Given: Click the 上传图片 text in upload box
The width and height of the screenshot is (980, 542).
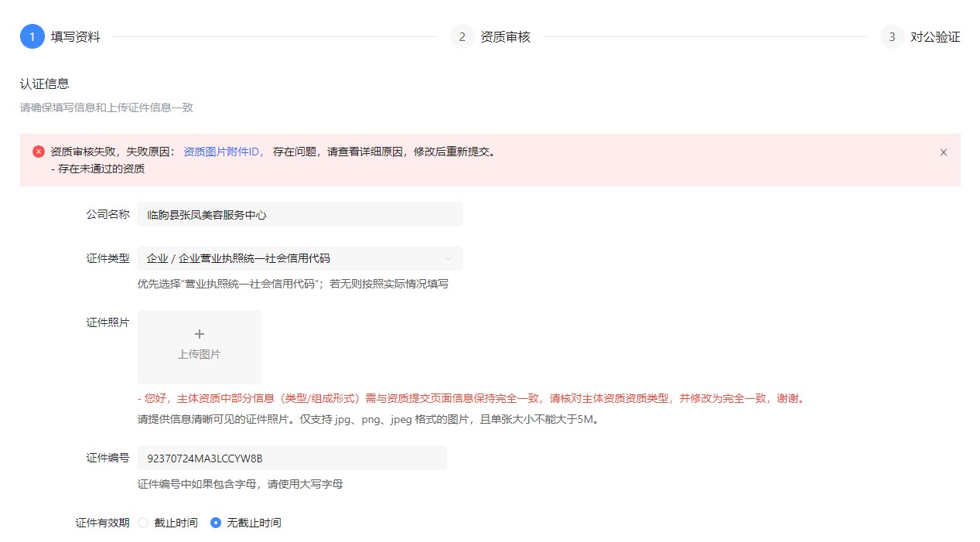Looking at the screenshot, I should pyautogui.click(x=200, y=354).
